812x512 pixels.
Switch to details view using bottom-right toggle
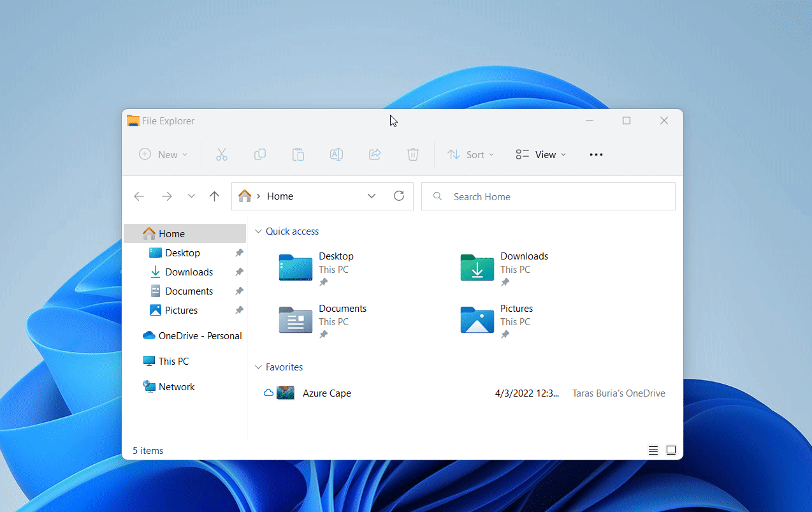(653, 450)
